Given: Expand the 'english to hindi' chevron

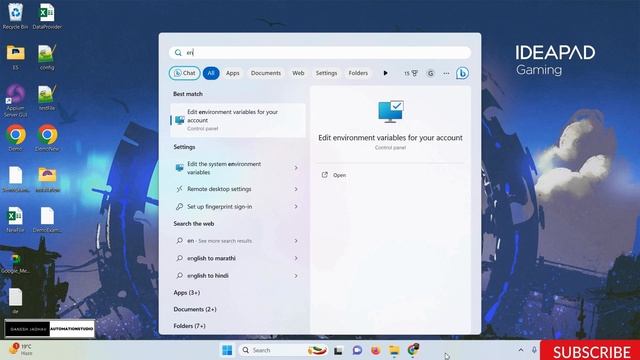Looking at the screenshot, I should point(296,276).
